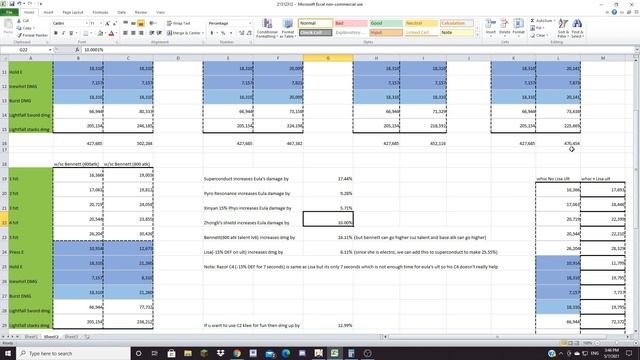
Task: Open Conditional Formatting menu
Action: click(267, 28)
